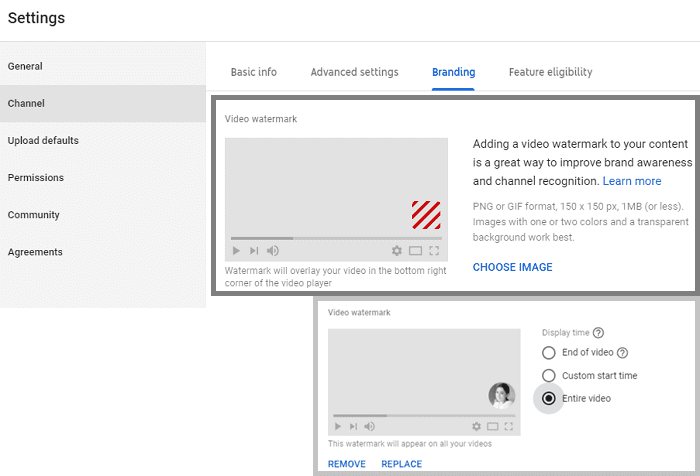700x476 pixels.
Task: Click the portrait watermark photo in preview
Action: click(501, 395)
